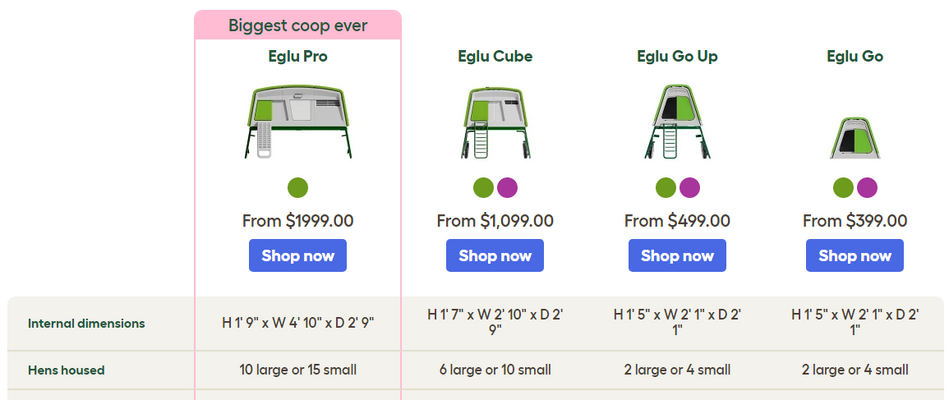The height and width of the screenshot is (400, 949).
Task: Pick purple swatch under Eglu Cube
Action: (x=507, y=188)
